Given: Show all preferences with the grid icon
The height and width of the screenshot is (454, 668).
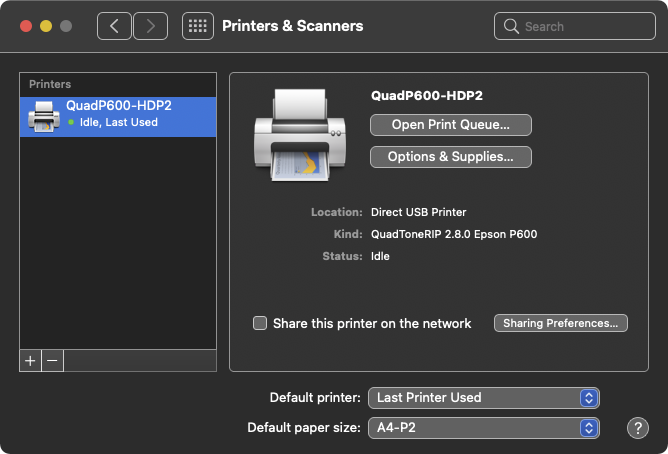Looking at the screenshot, I should 198,26.
